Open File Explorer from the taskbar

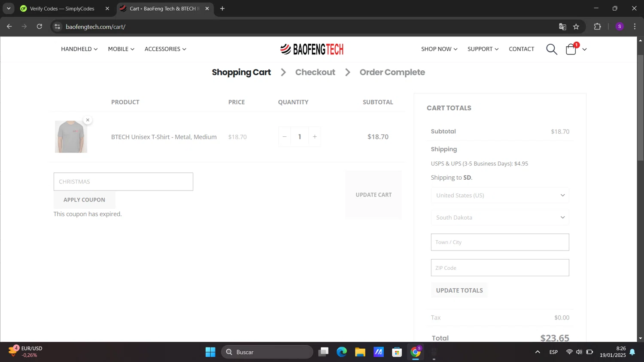tap(360, 352)
